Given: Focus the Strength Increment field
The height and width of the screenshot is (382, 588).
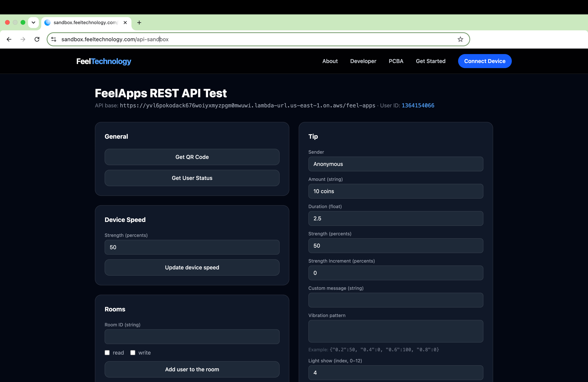Looking at the screenshot, I should (395, 273).
